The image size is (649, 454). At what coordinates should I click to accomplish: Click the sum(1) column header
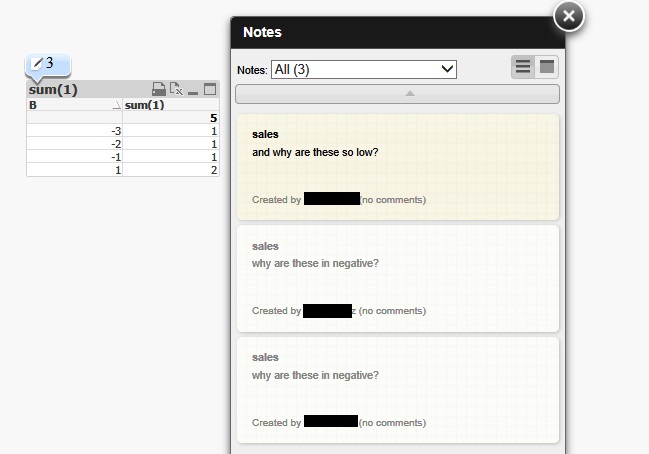171,105
